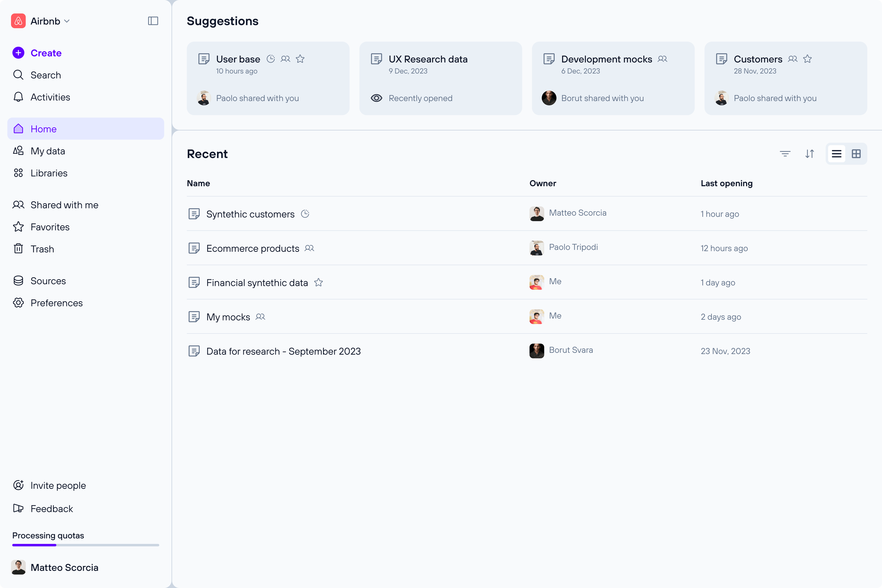This screenshot has height=588, width=882.
Task: Click the Processing quotas progress bar
Action: click(x=85, y=545)
